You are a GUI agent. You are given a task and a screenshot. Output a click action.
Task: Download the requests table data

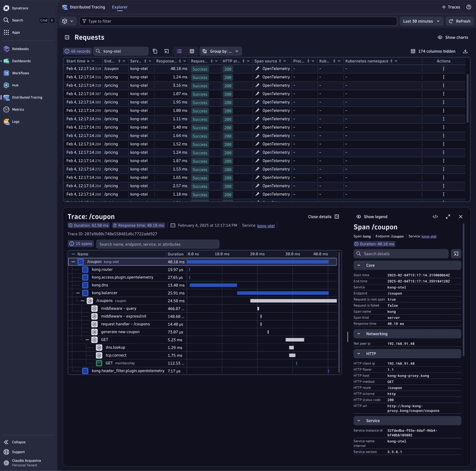point(465,51)
